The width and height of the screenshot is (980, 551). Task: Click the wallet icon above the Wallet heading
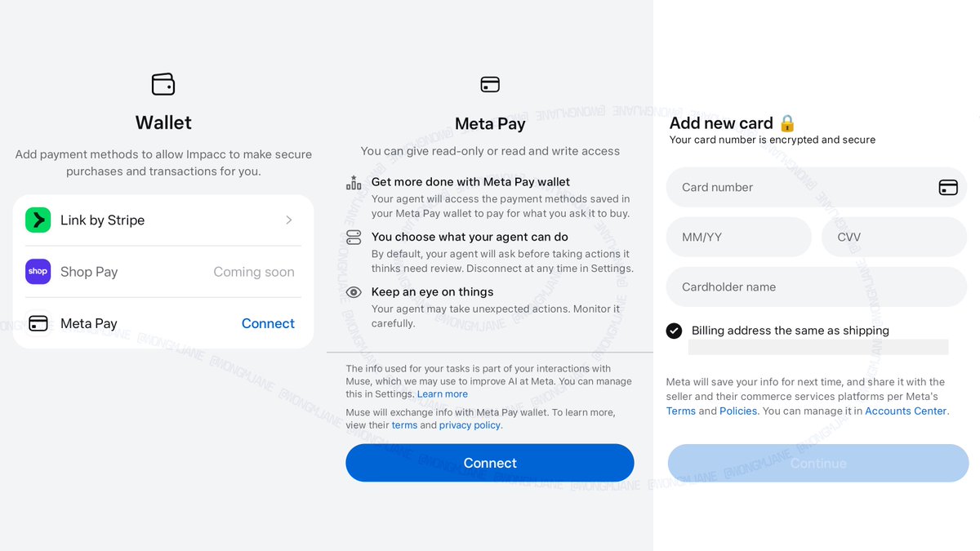(163, 84)
